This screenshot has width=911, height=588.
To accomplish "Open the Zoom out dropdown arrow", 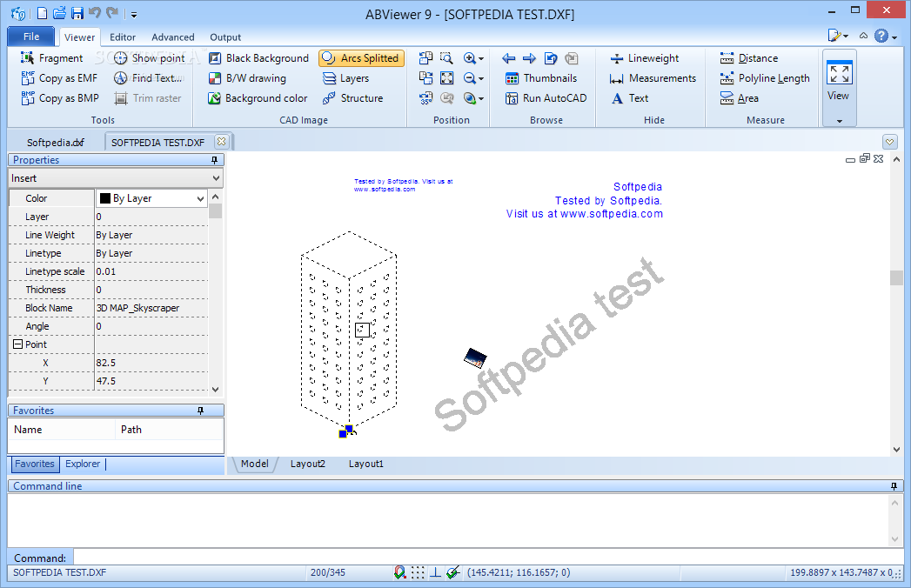I will 481,78.
